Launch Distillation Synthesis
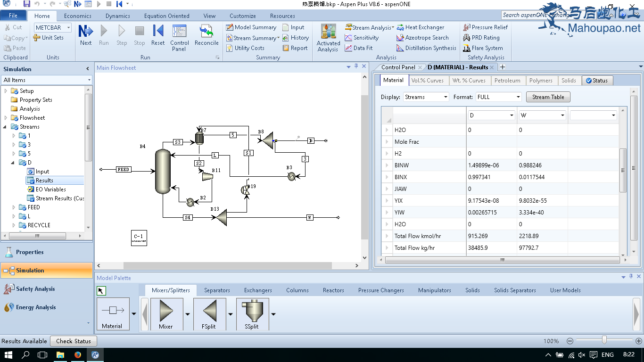Viewport: 644px width, 362px height. [x=426, y=48]
